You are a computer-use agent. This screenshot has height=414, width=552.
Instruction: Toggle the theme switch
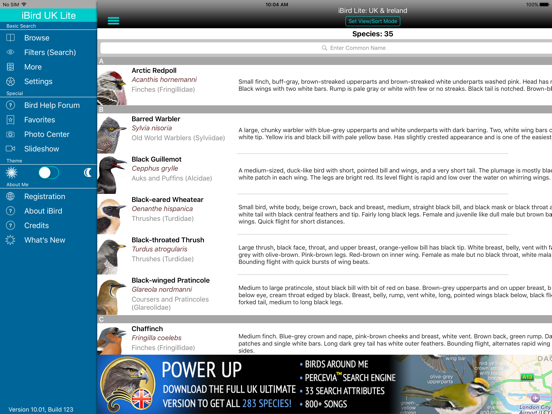pos(49,172)
